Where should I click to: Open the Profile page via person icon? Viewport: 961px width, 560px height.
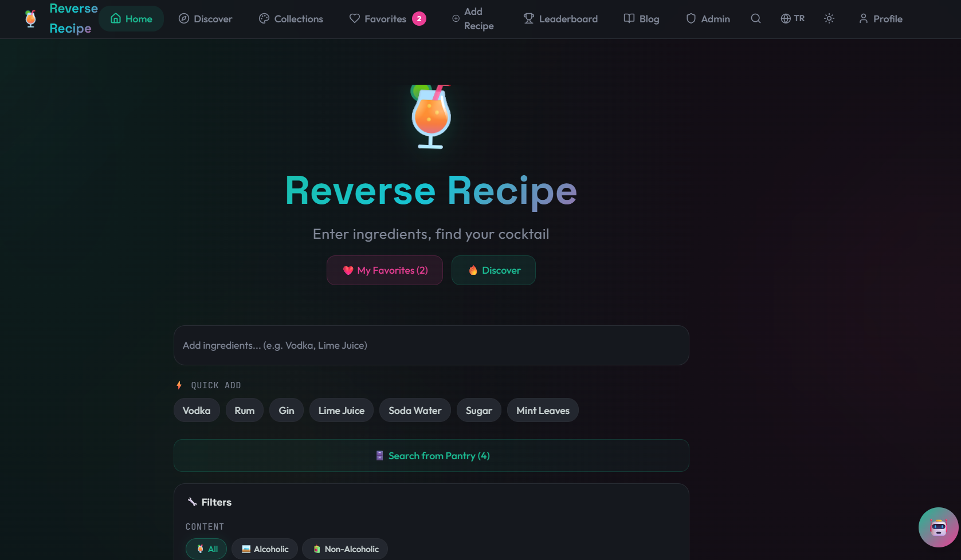[x=881, y=18]
